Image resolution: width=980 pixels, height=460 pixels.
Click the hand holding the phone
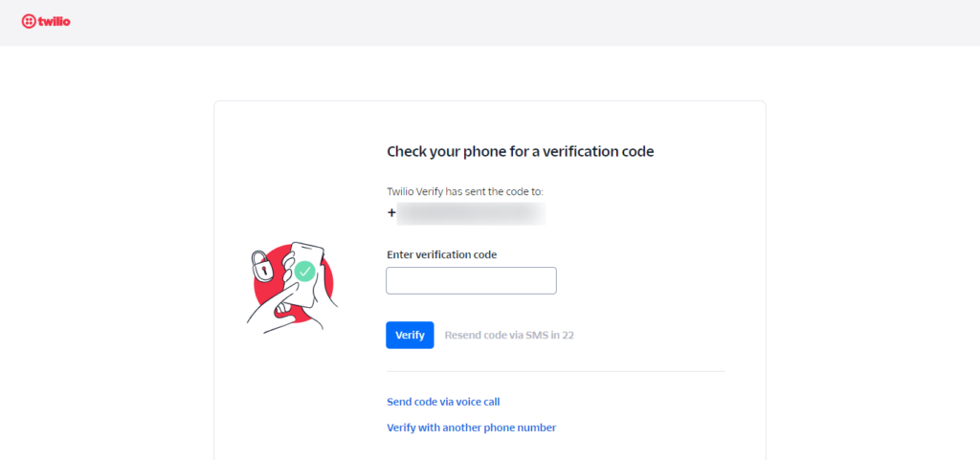tap(287, 311)
